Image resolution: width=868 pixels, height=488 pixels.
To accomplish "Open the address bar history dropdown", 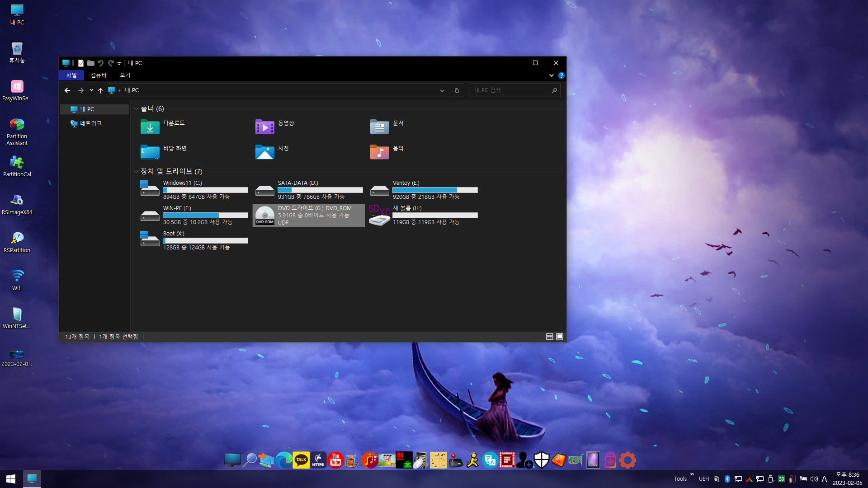I will pyautogui.click(x=442, y=90).
